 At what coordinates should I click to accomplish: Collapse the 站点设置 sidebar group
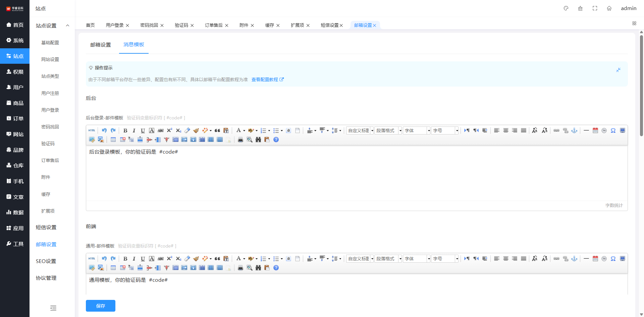pyautogui.click(x=67, y=25)
